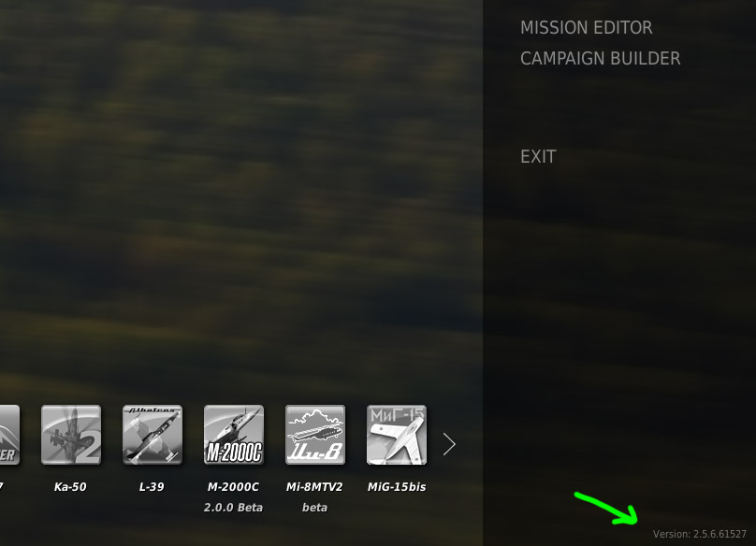Click the cut-off label reading 7
The image size is (756, 546).
tap(2, 487)
